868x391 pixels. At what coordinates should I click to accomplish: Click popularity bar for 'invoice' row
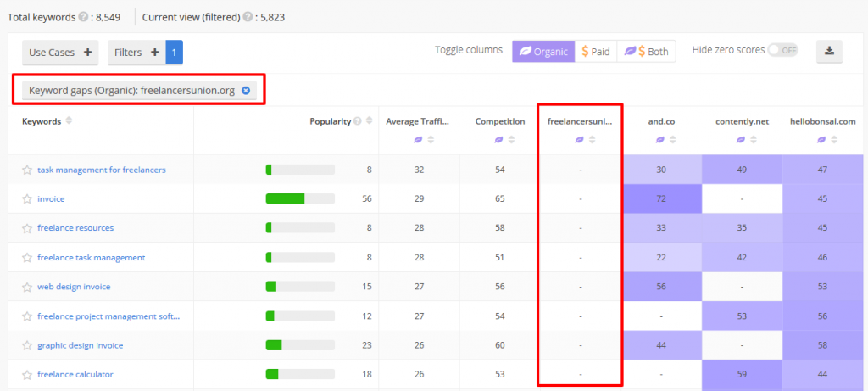tap(300, 198)
